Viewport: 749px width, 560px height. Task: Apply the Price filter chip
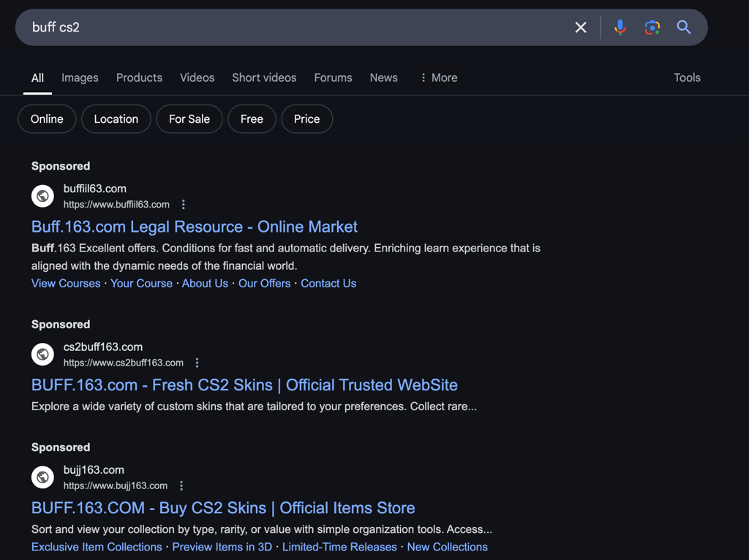(306, 119)
